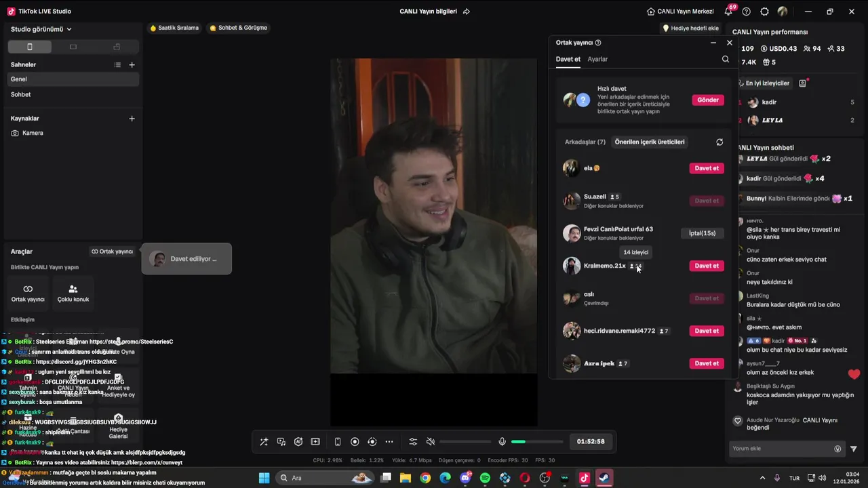Open the emoji icon in comment field

(837, 449)
